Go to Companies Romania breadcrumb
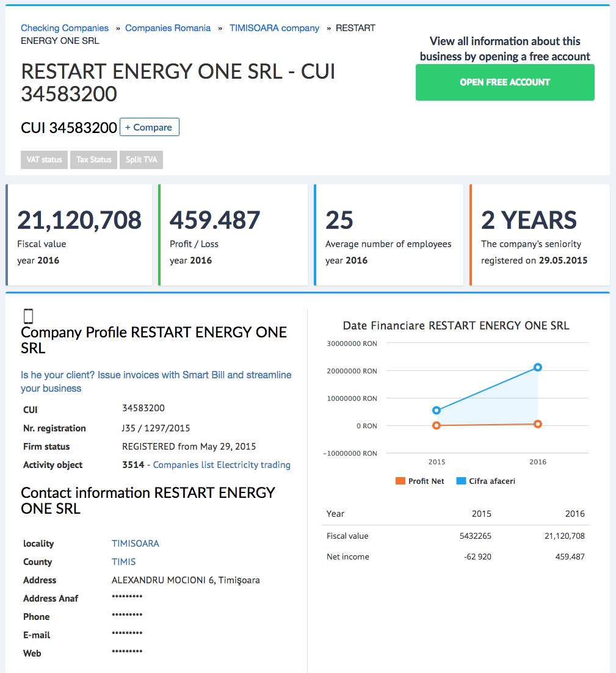The width and height of the screenshot is (616, 673). pyautogui.click(x=168, y=28)
